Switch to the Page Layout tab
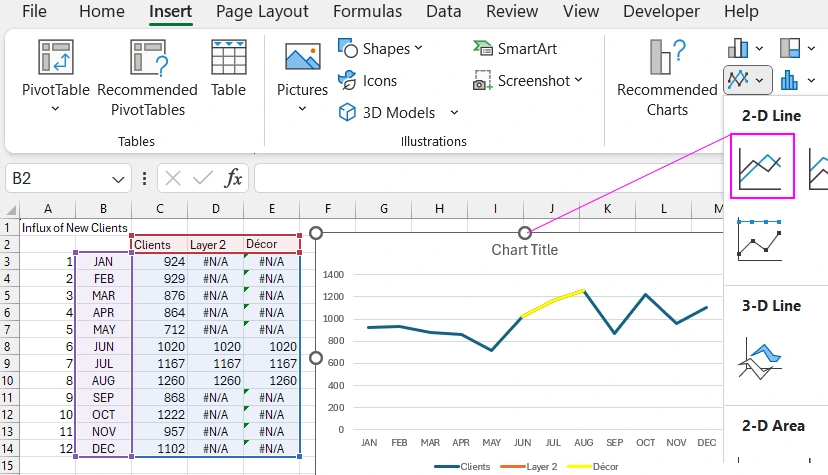This screenshot has height=475, width=828. tap(263, 12)
